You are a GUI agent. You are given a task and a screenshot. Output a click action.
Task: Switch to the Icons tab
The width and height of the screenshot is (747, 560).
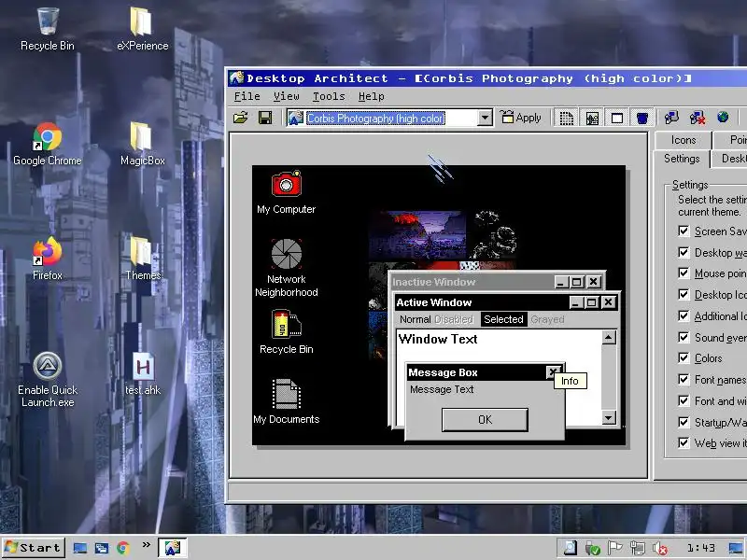point(684,140)
